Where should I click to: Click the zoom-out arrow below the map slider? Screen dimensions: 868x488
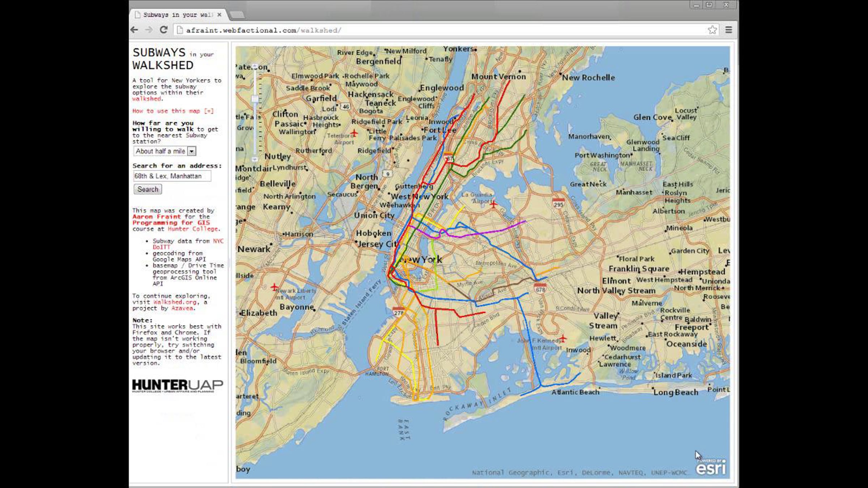coord(255,159)
